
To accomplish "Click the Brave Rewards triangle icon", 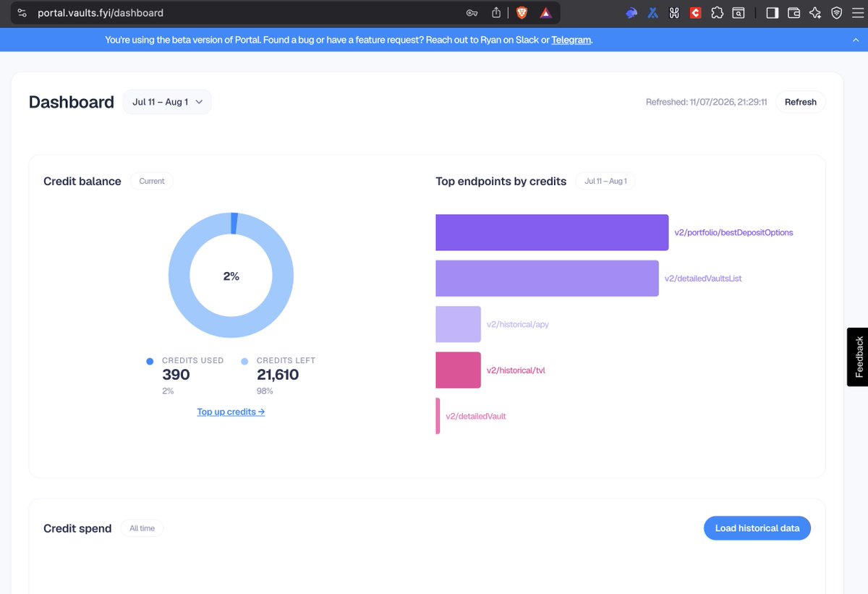I will pos(545,13).
